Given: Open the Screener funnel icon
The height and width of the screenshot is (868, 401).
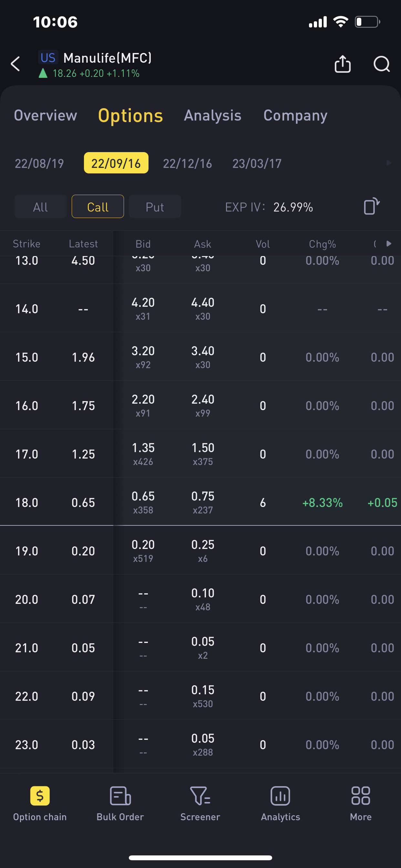Looking at the screenshot, I should click(200, 796).
